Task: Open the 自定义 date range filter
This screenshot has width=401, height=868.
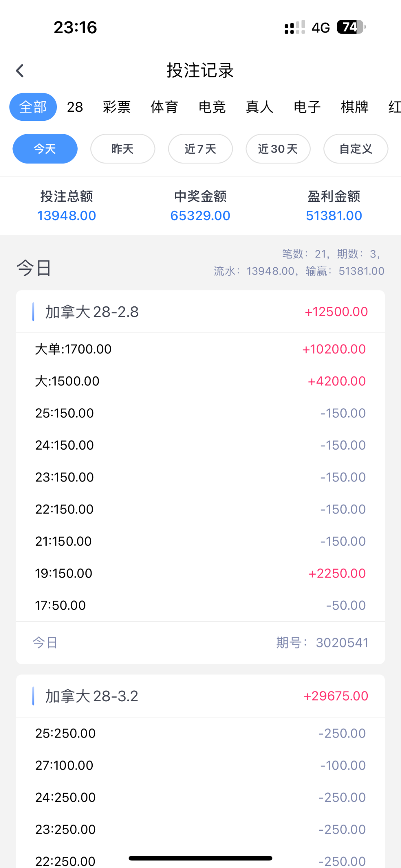Action: coord(356,149)
